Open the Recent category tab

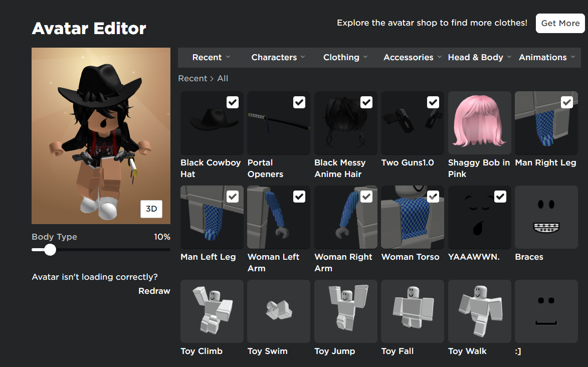click(211, 57)
